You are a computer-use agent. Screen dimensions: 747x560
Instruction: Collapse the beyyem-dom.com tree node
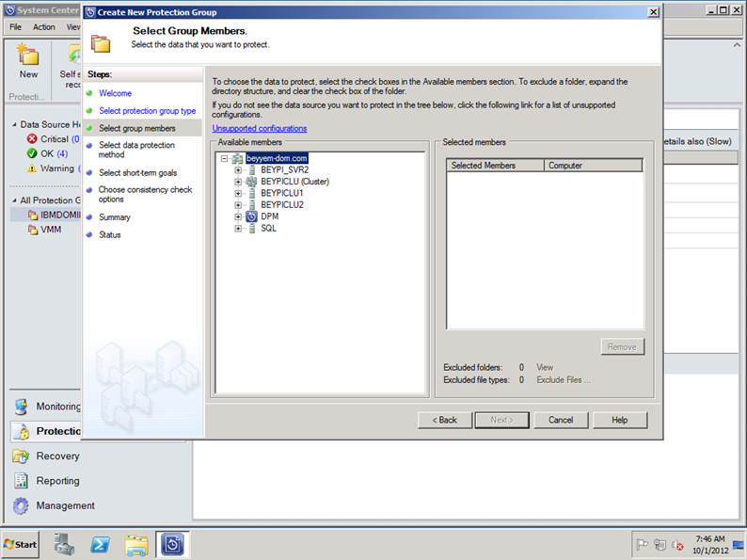[225, 159]
